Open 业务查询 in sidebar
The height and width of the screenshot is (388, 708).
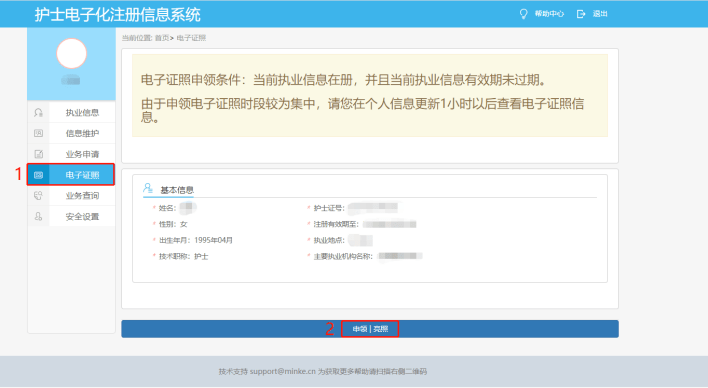coord(71,196)
